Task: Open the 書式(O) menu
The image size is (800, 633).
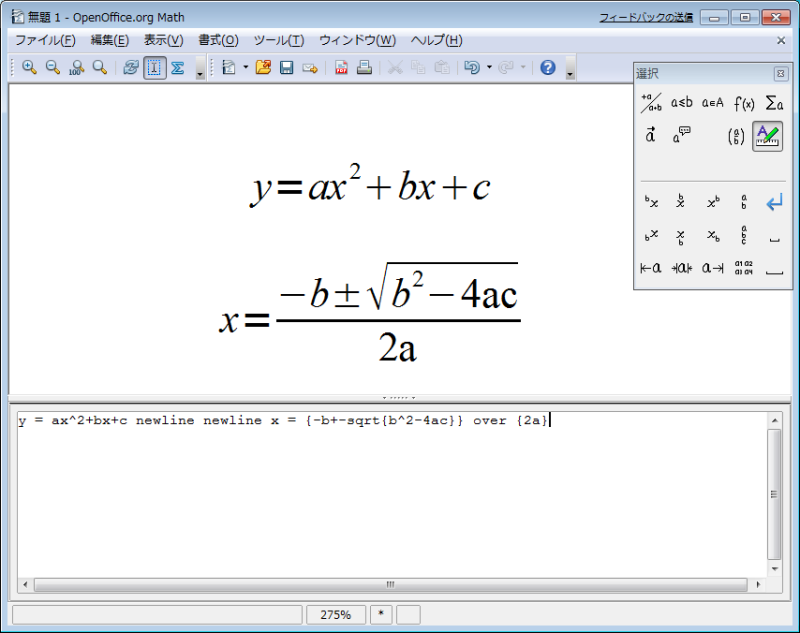Action: [x=218, y=40]
